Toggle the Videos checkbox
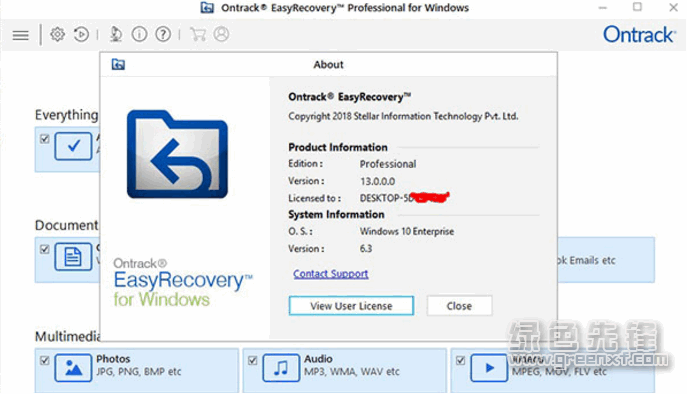 click(x=460, y=361)
